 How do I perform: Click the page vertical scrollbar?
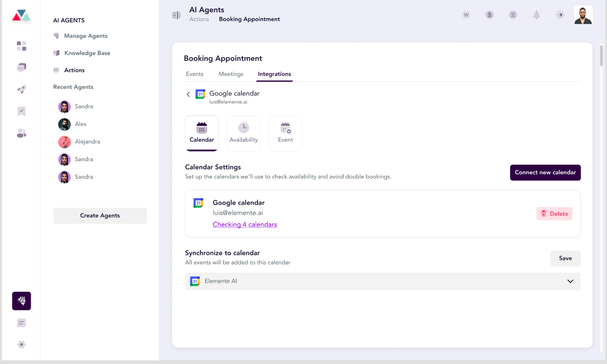tap(601, 55)
